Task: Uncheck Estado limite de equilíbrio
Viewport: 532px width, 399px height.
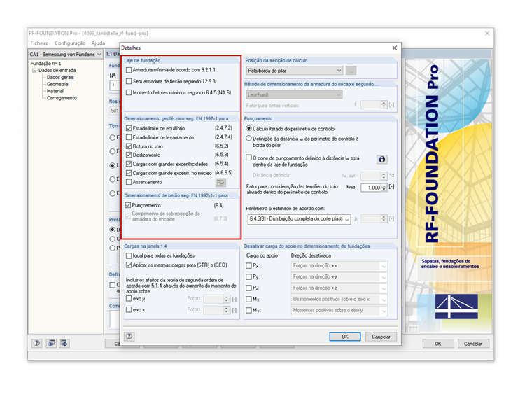Action: [x=129, y=128]
